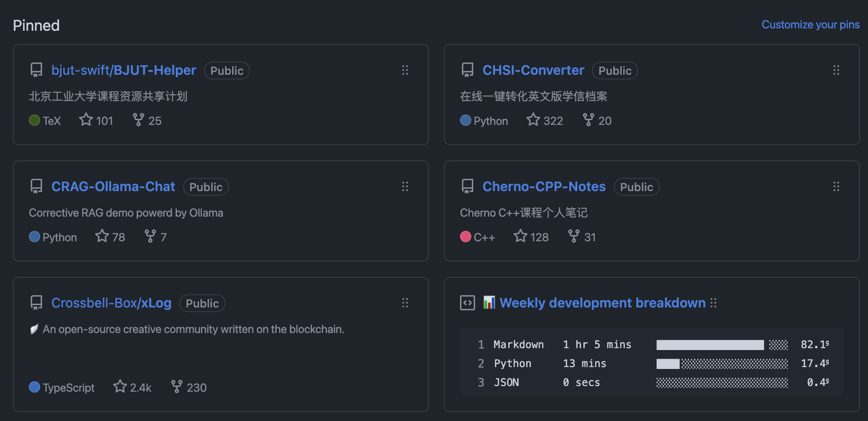Grab the drag handle on the BJUT-Helper card
The height and width of the screenshot is (421, 868).
pos(405,70)
